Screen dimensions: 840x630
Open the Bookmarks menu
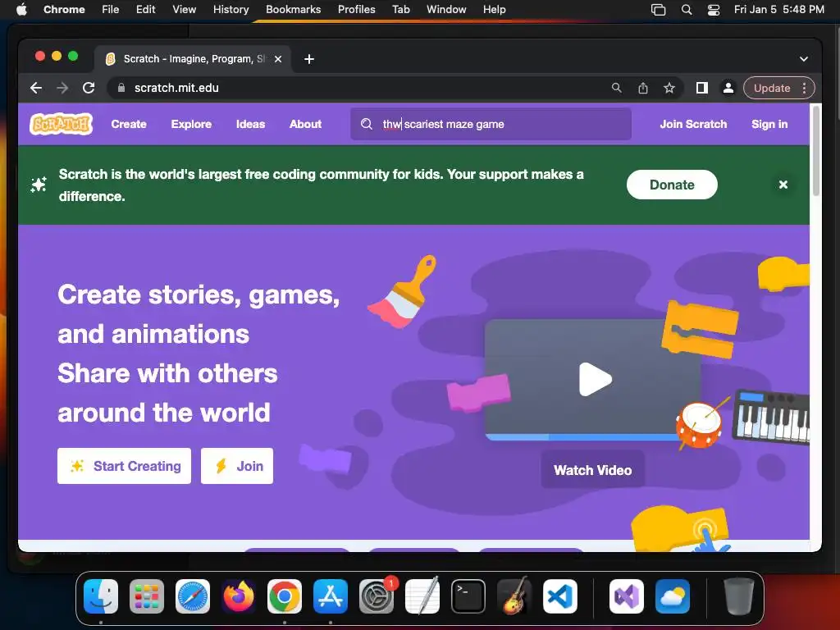point(293,10)
